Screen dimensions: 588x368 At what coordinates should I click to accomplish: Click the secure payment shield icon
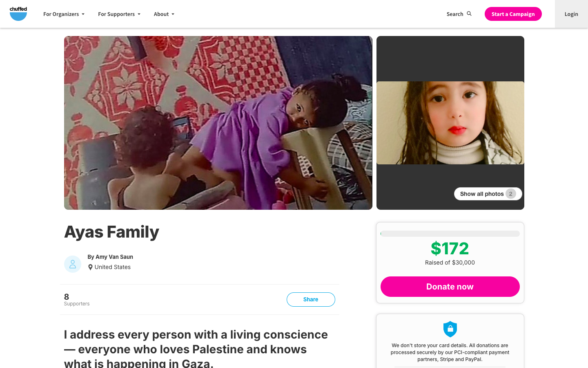450,329
